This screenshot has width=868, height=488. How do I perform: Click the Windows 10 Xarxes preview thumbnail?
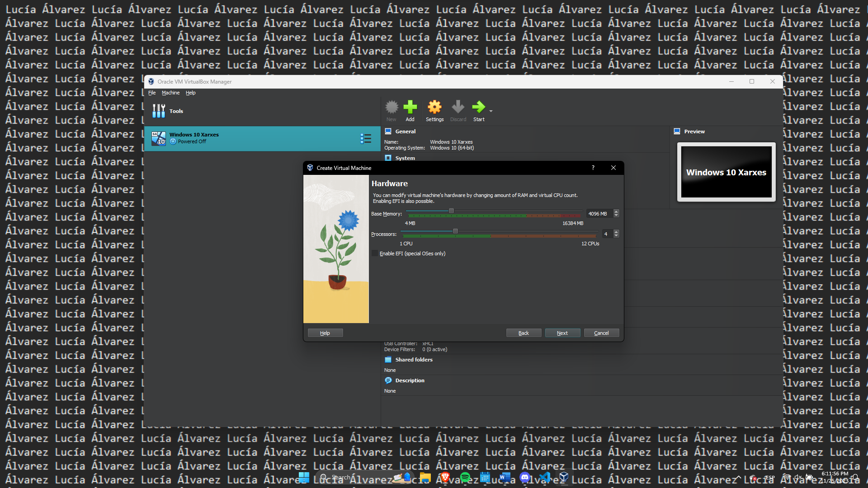[x=726, y=172]
